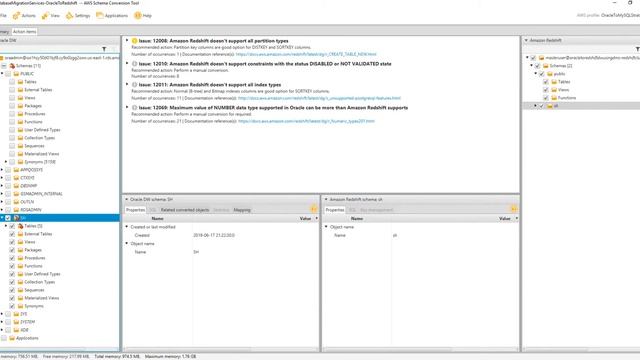The height and width of the screenshot is (360, 640).
Task: Click the grey icon on Issue 12069
Action: click(x=134, y=108)
